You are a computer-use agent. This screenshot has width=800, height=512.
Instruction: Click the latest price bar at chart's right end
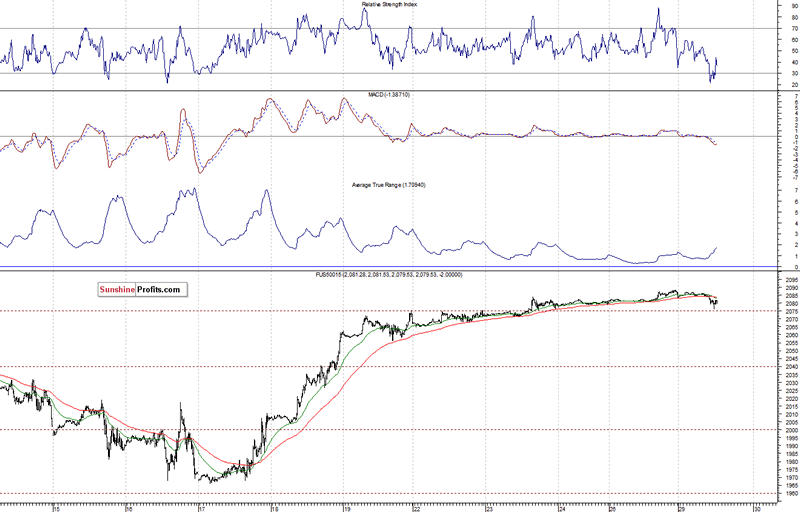coord(715,302)
